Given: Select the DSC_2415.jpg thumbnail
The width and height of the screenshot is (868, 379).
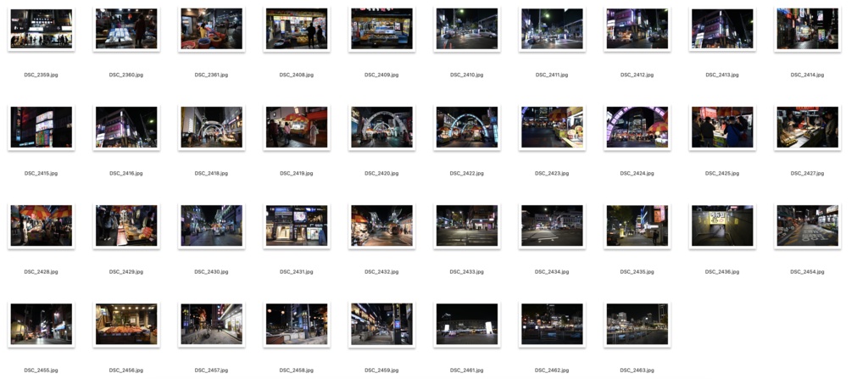Looking at the screenshot, I should tap(41, 127).
